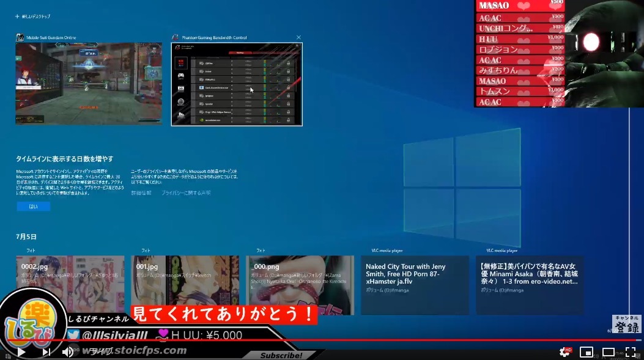Switch to Mobile Suit Gundam Online window
644x360 pixels.
click(89, 83)
